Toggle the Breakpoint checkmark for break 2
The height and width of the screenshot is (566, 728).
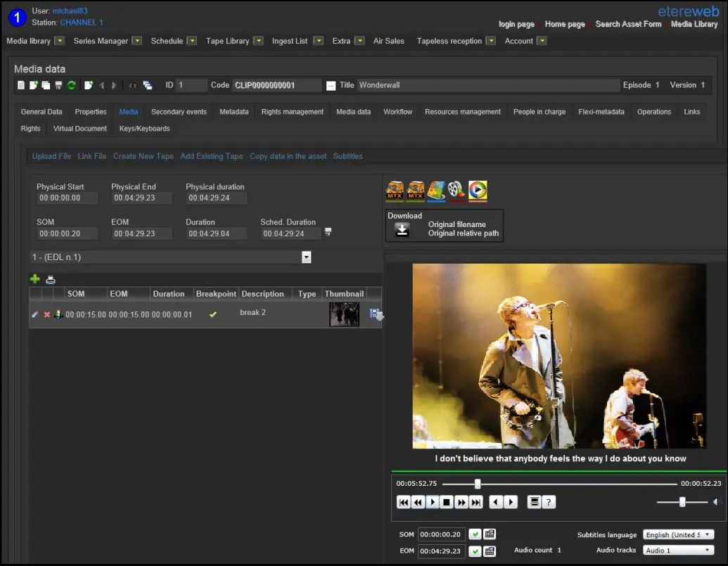point(213,314)
